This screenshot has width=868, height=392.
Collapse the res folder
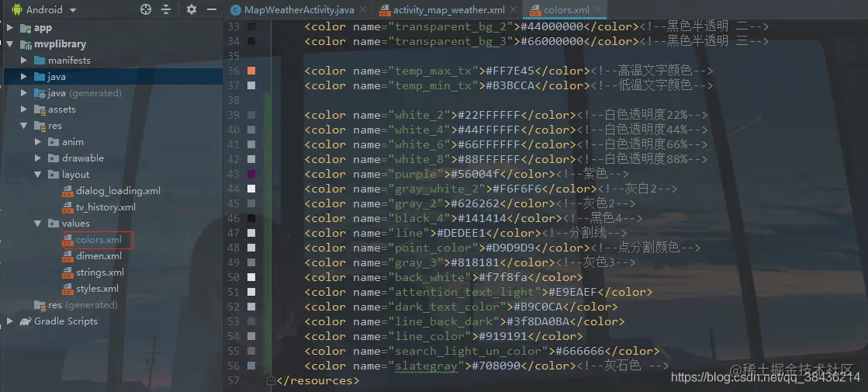point(24,126)
